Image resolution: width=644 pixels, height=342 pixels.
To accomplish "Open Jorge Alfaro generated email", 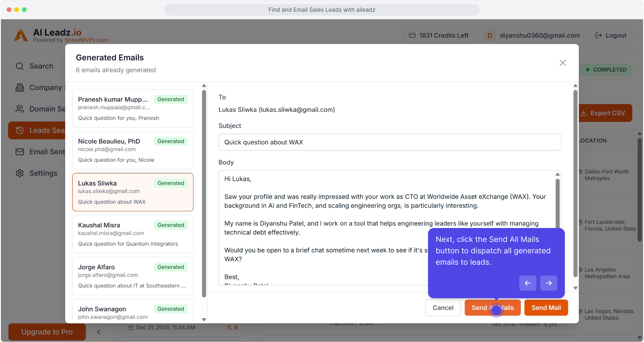I will tap(133, 276).
